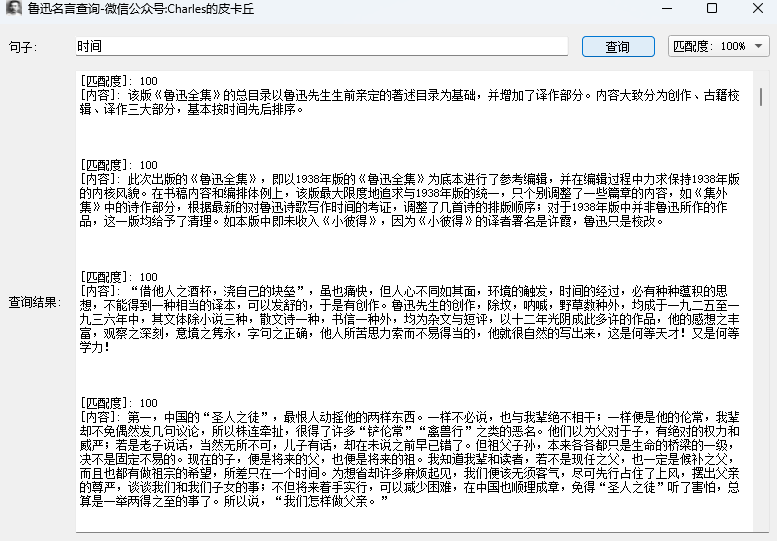Focus the 句子 input field containing 时间
The height and width of the screenshot is (541, 777).
(322, 46)
